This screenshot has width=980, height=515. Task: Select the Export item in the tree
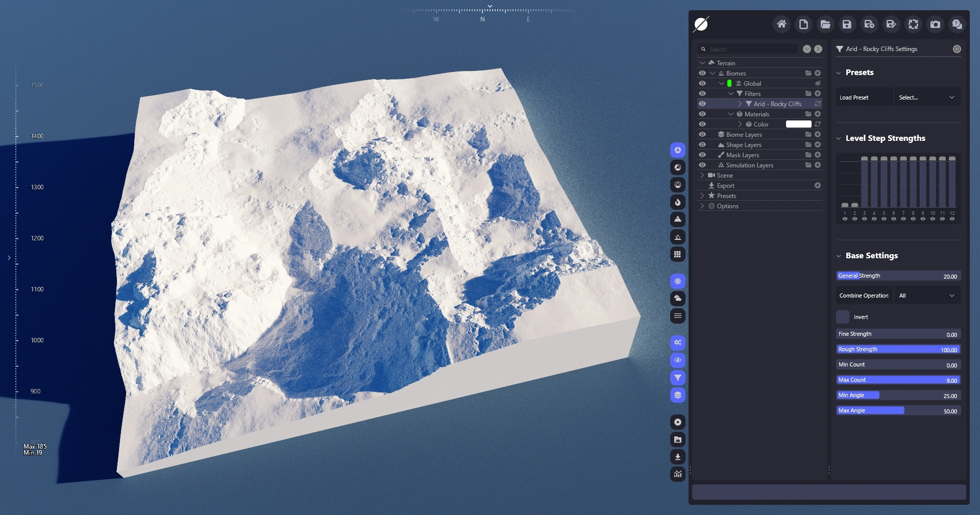coord(725,186)
